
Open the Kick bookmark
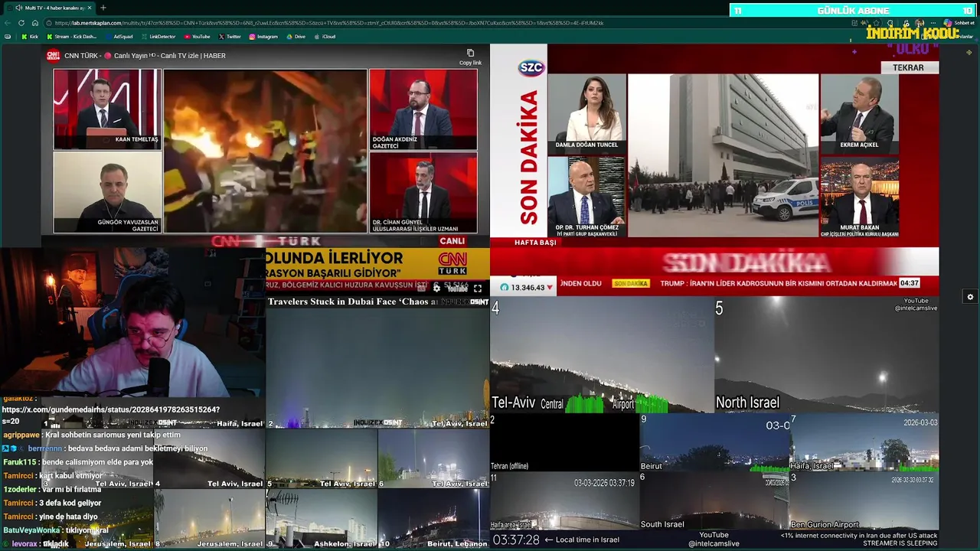[30, 37]
